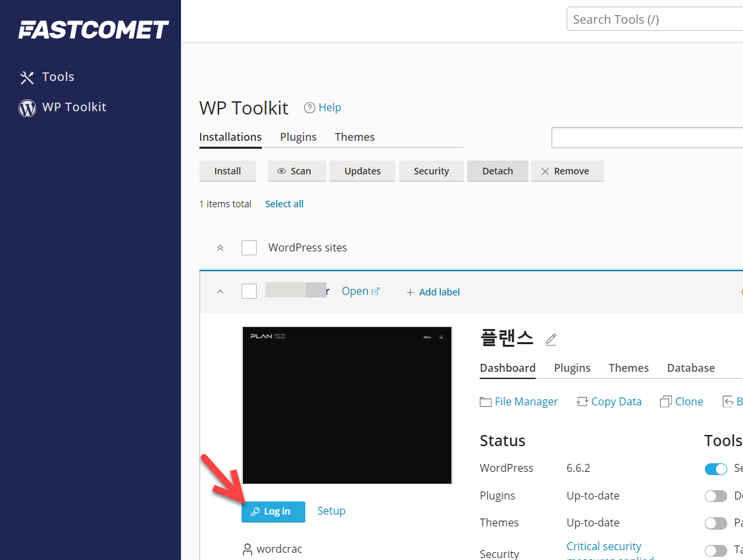Enable the toggle on the Security row
The width and height of the screenshot is (743, 560).
(x=715, y=551)
